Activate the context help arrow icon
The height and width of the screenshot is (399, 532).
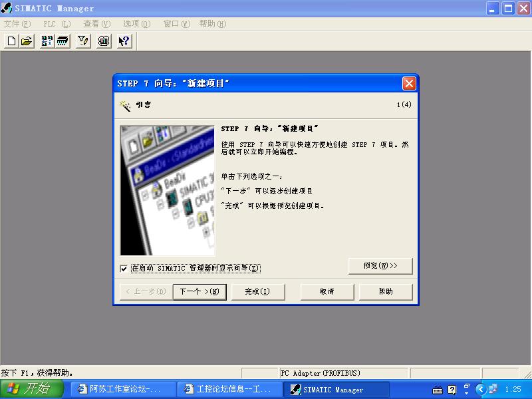[x=124, y=41]
